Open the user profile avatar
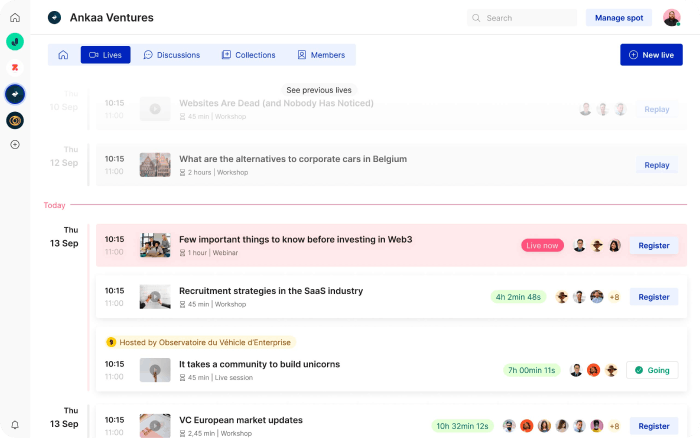The width and height of the screenshot is (700, 438). (671, 18)
